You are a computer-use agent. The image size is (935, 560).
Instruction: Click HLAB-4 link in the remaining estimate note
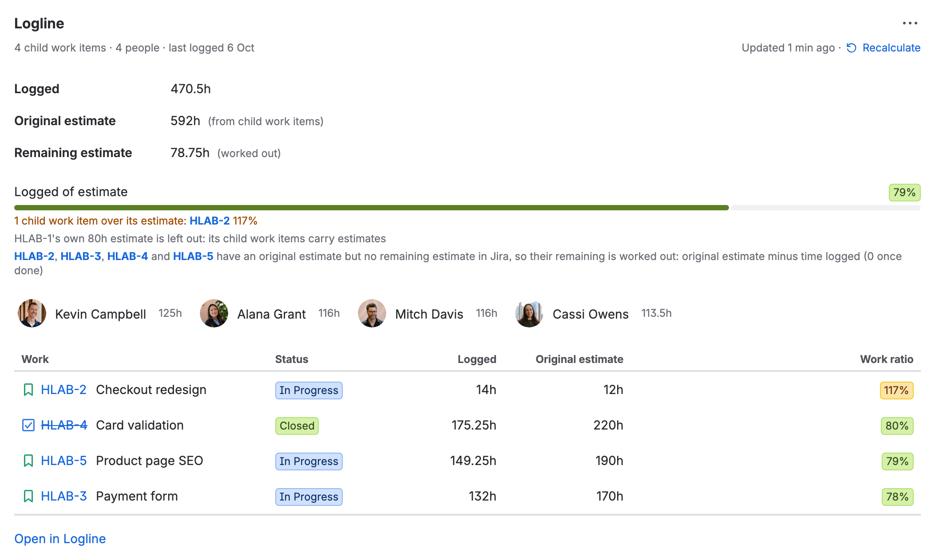click(127, 256)
